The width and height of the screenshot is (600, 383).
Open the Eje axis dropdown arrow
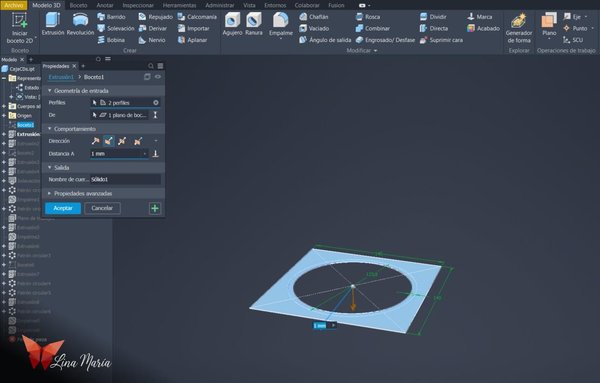(x=586, y=17)
